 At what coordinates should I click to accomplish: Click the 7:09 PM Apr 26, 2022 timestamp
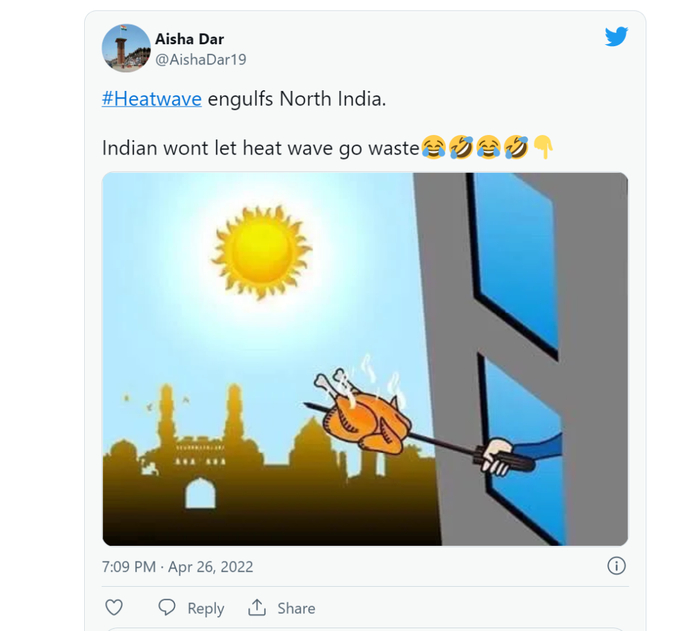pos(177,567)
